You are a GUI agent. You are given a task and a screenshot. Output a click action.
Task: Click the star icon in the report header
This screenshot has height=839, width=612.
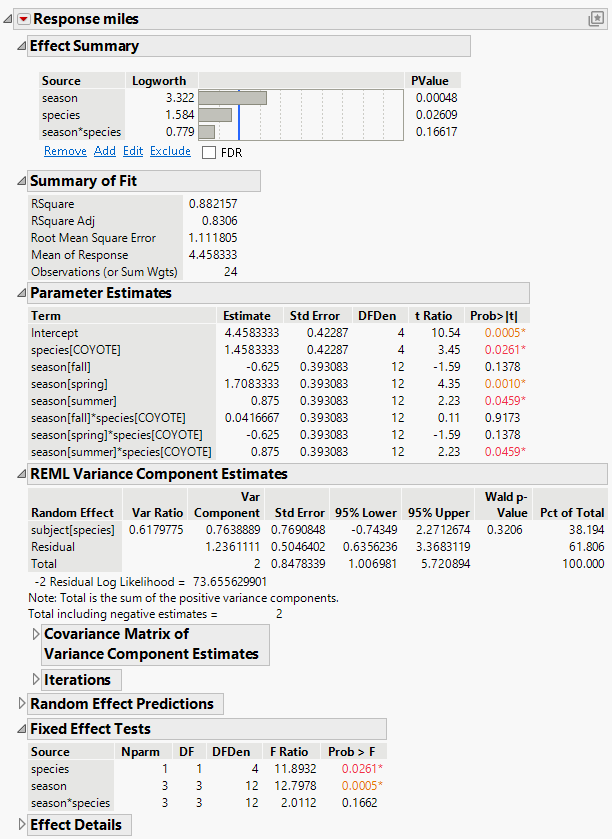coord(596,19)
